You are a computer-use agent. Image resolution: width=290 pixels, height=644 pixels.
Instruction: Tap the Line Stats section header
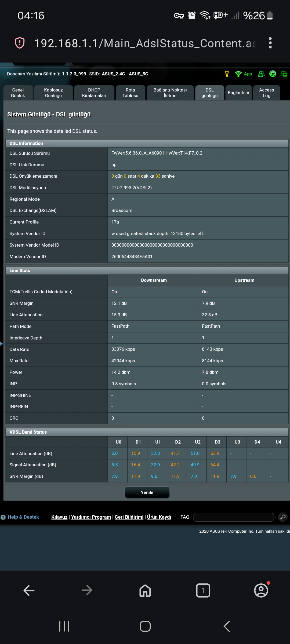point(147,270)
